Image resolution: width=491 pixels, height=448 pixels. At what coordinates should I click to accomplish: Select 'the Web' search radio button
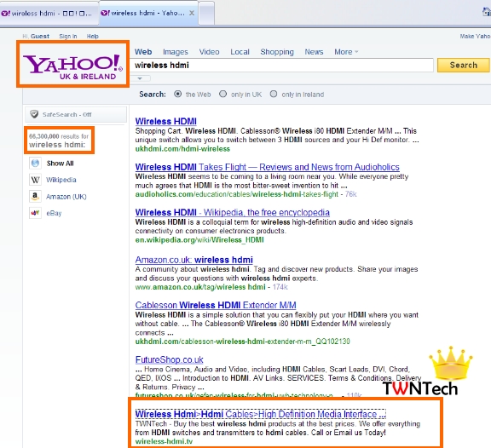178,94
